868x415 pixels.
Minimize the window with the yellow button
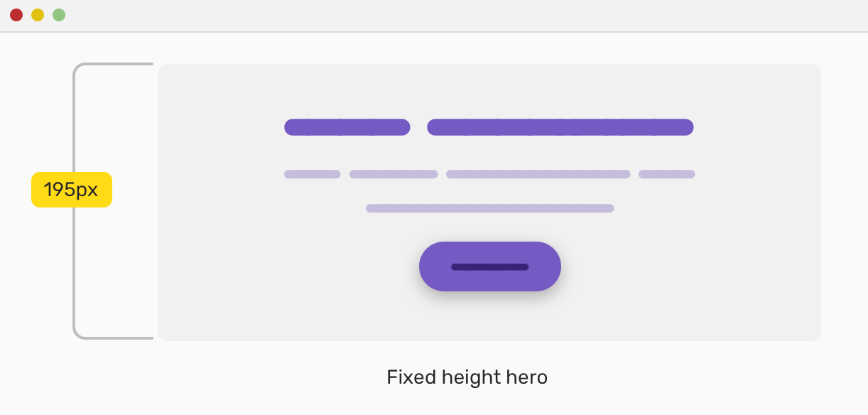point(38,15)
